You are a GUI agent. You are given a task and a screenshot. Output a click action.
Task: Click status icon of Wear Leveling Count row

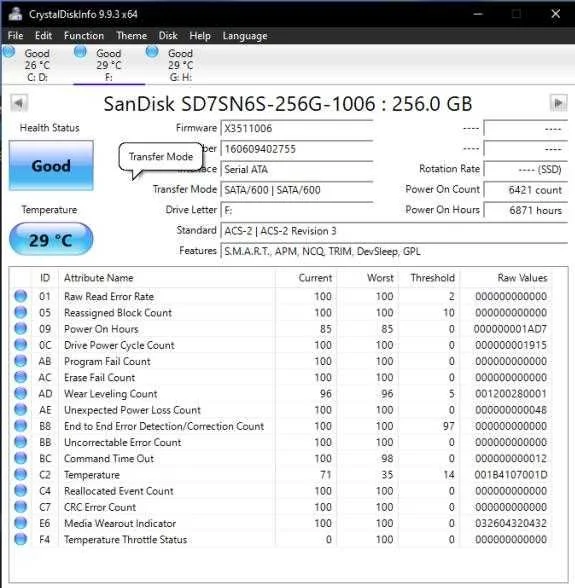pos(21,393)
